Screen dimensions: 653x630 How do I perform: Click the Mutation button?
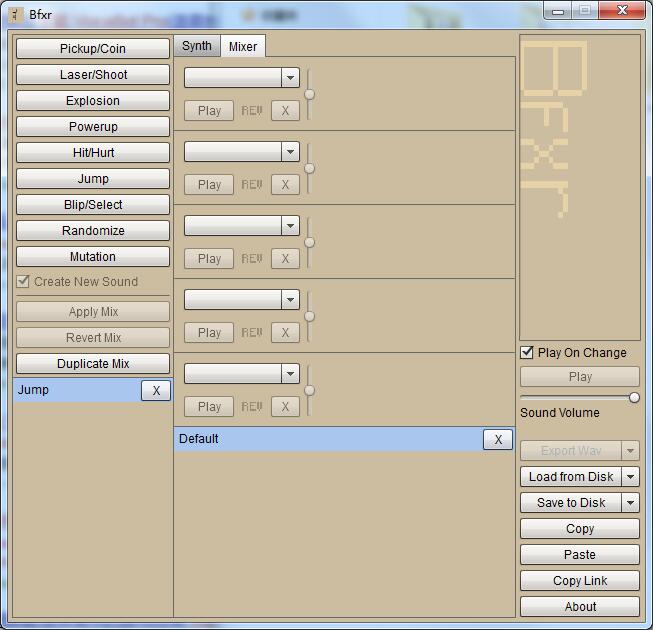click(x=93, y=256)
